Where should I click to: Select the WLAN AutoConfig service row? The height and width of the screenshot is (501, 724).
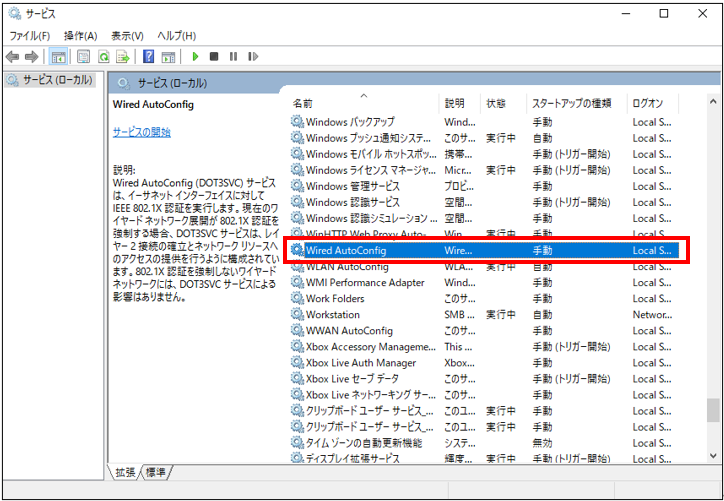pyautogui.click(x=347, y=267)
